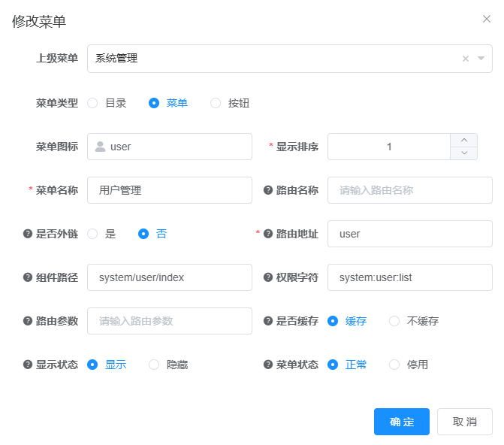Clear the 上级菜单 selection with x icon

click(x=466, y=59)
